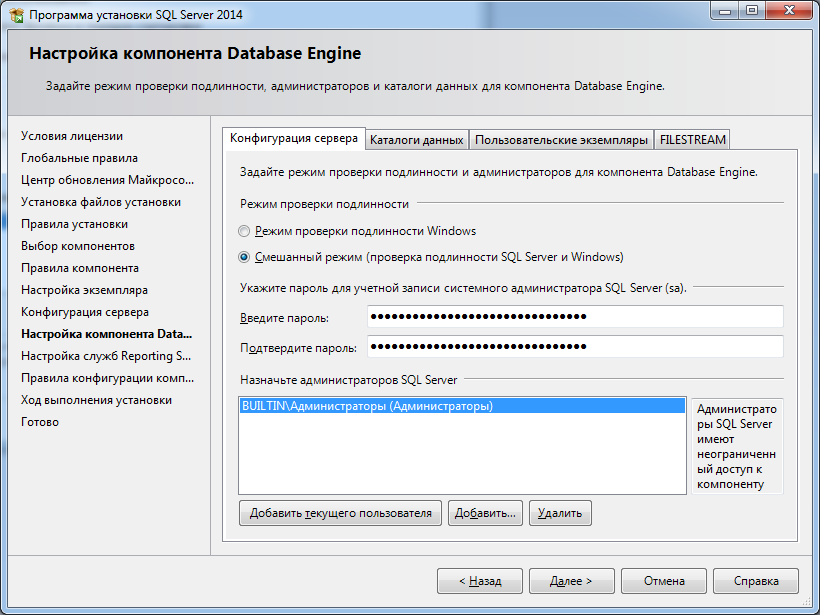Select BUILTIN\Администраторы entry in administrators list
820x615 pixels.
(367, 407)
